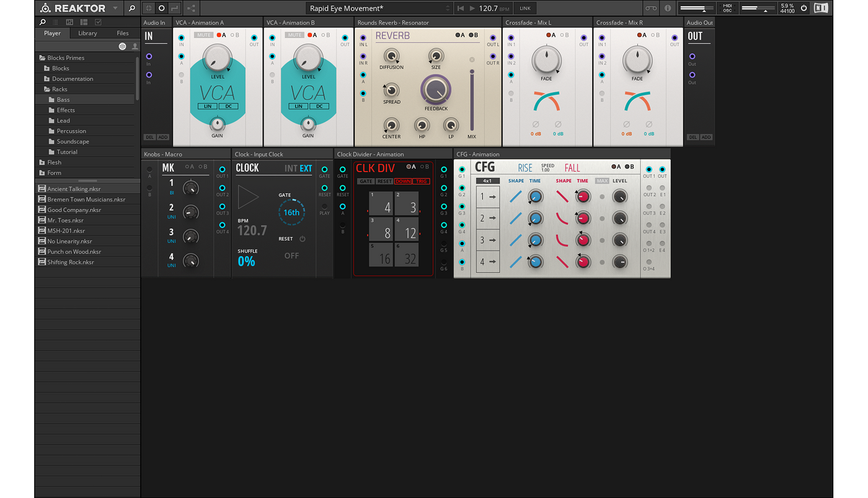Toggle MUTE on VCA - Animation A
The height and width of the screenshot is (498, 868).
point(203,35)
